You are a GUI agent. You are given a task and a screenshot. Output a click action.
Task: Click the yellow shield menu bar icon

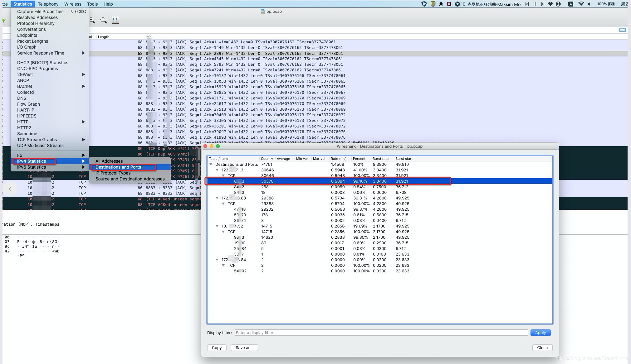point(433,4)
